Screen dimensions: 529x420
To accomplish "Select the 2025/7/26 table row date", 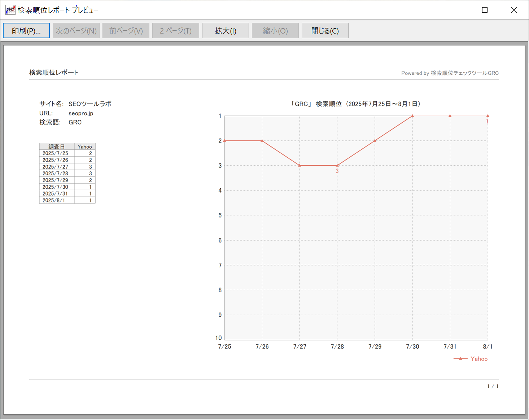I will [x=55, y=160].
